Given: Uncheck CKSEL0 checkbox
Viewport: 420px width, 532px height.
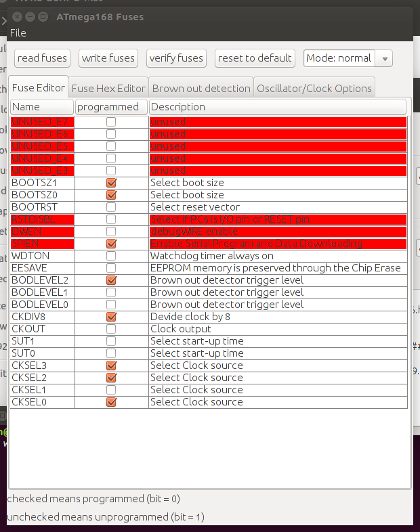Looking at the screenshot, I should coord(111,402).
